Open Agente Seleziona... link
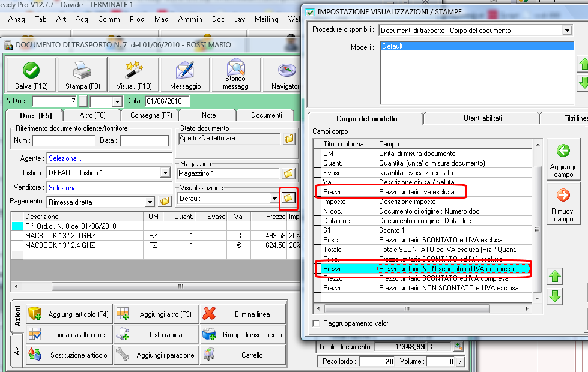 click(x=65, y=158)
